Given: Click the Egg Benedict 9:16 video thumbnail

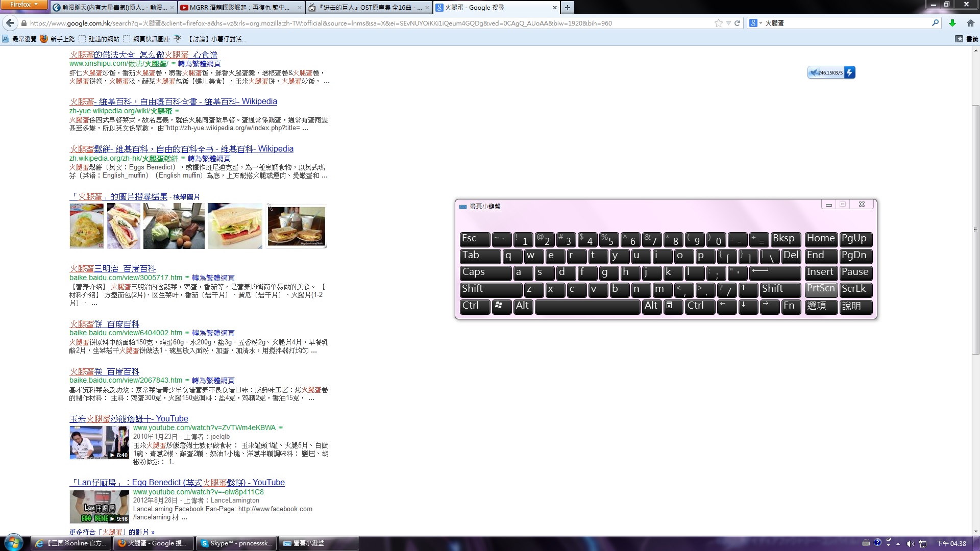Looking at the screenshot, I should [x=99, y=507].
